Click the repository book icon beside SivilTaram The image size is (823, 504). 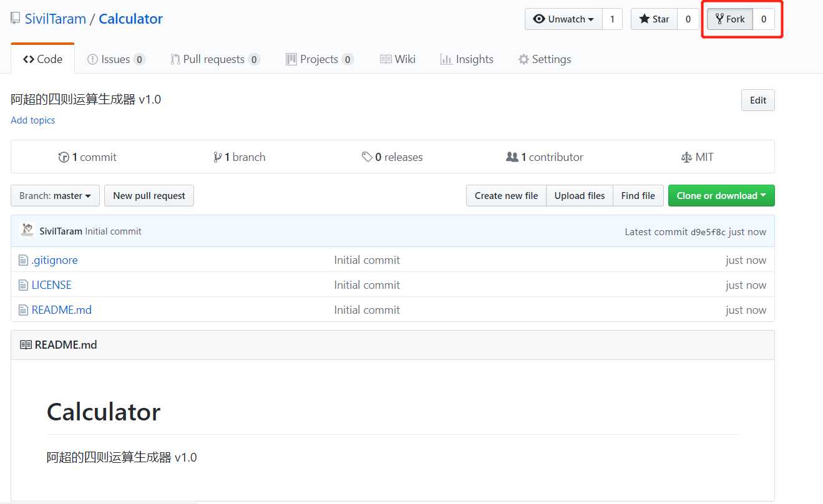(16, 19)
